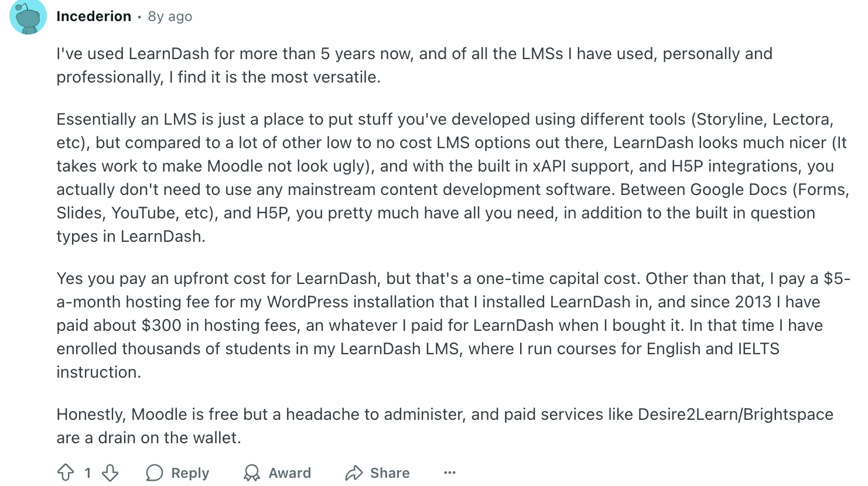Click the paragraph starting 'Essentially an LMS'
Screen dimensions: 868x486
pos(453,178)
